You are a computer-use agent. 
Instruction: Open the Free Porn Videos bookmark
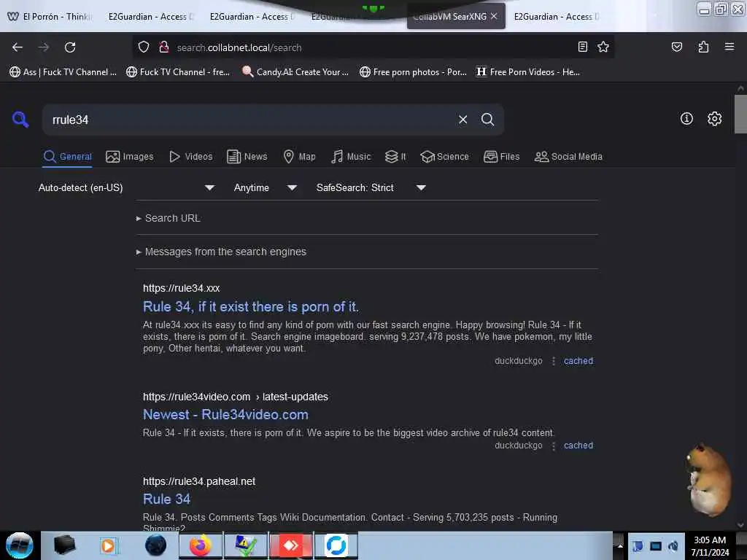pyautogui.click(x=528, y=72)
